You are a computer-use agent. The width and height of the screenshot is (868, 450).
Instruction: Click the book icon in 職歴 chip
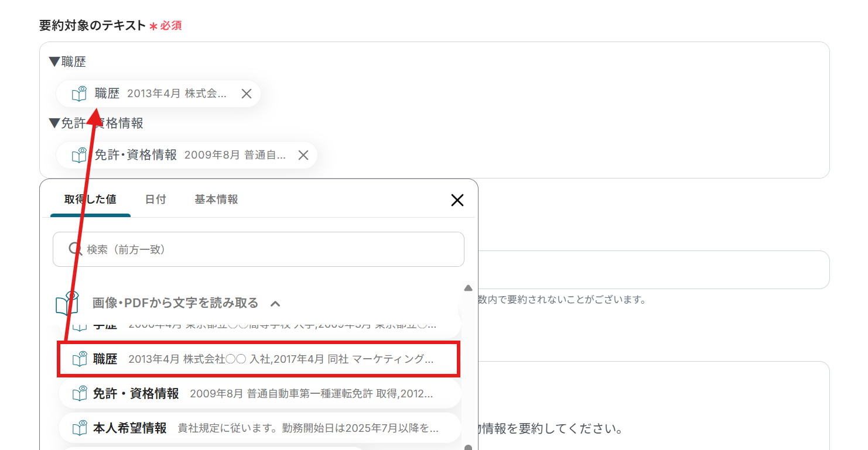point(79,94)
